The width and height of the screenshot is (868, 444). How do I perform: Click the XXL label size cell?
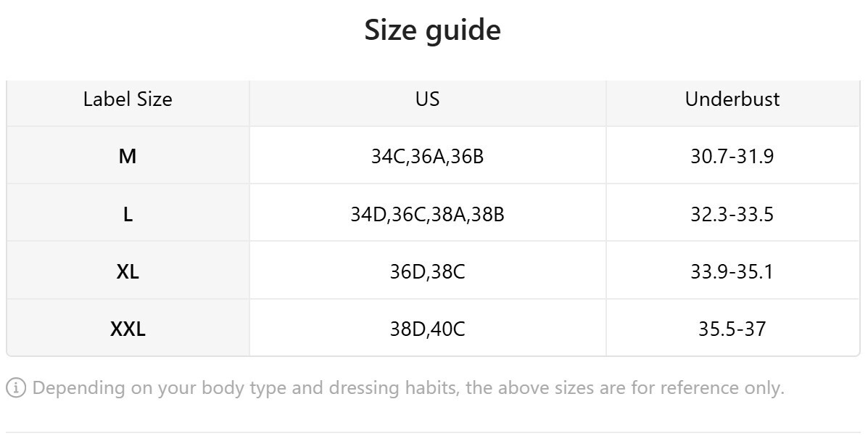click(128, 329)
